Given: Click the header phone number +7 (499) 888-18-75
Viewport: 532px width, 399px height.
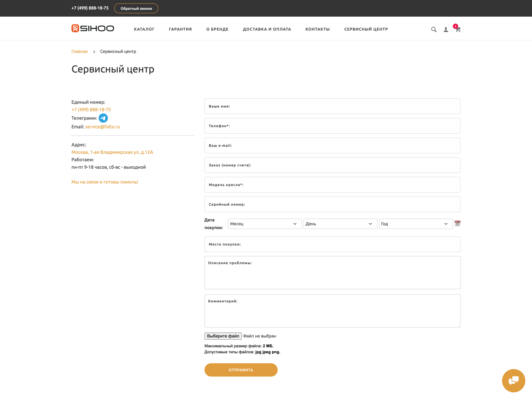Looking at the screenshot, I should pyautogui.click(x=90, y=8).
